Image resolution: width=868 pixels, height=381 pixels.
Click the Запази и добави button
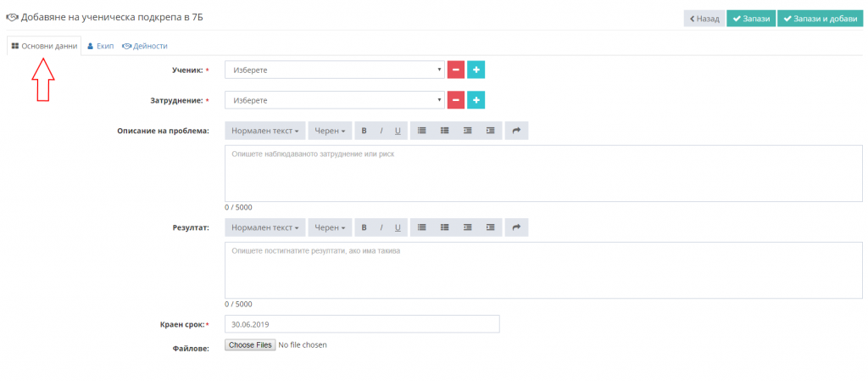pos(821,19)
